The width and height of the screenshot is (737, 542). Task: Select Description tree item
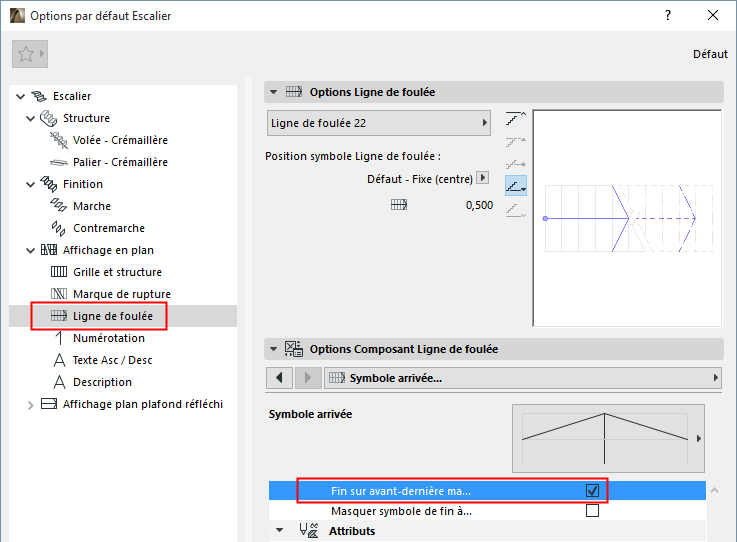point(102,382)
